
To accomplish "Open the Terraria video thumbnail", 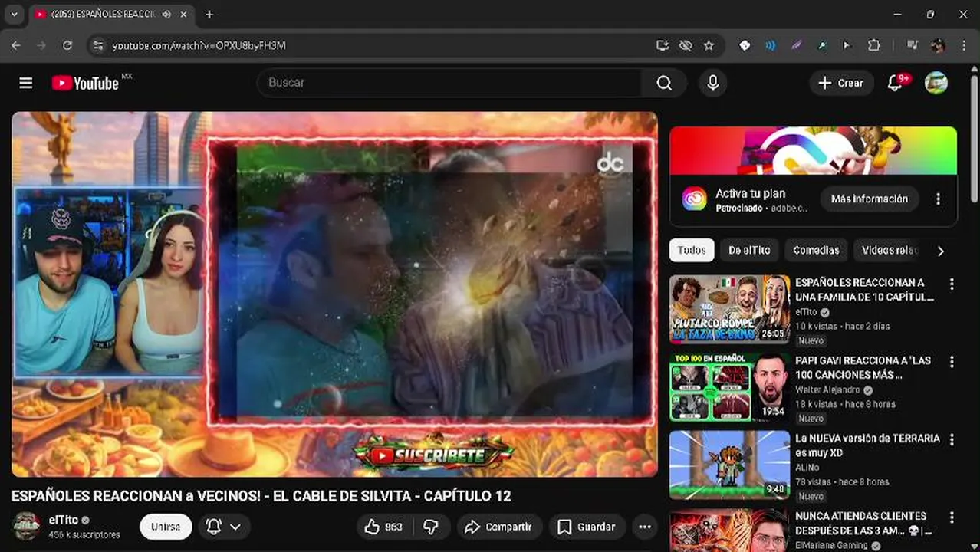I will [x=729, y=465].
